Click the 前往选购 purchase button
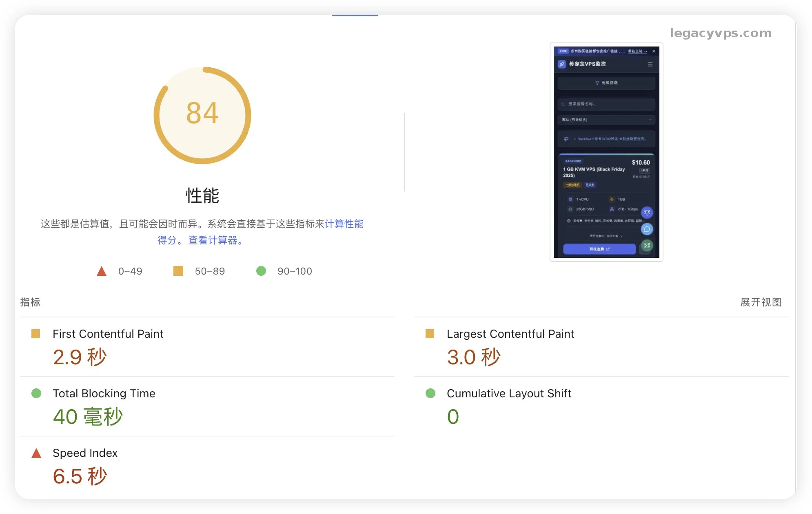812x514 pixels. [x=599, y=249]
